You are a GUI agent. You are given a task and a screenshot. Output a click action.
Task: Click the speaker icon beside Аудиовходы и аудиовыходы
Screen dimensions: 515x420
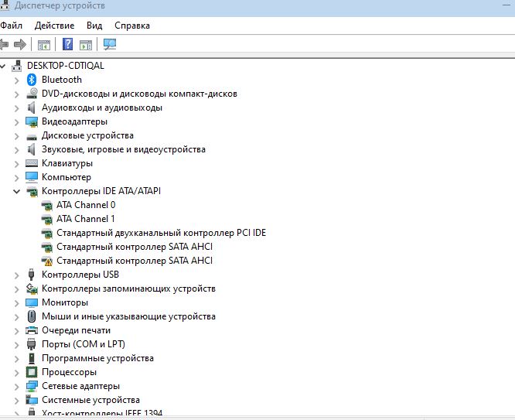(x=31, y=108)
